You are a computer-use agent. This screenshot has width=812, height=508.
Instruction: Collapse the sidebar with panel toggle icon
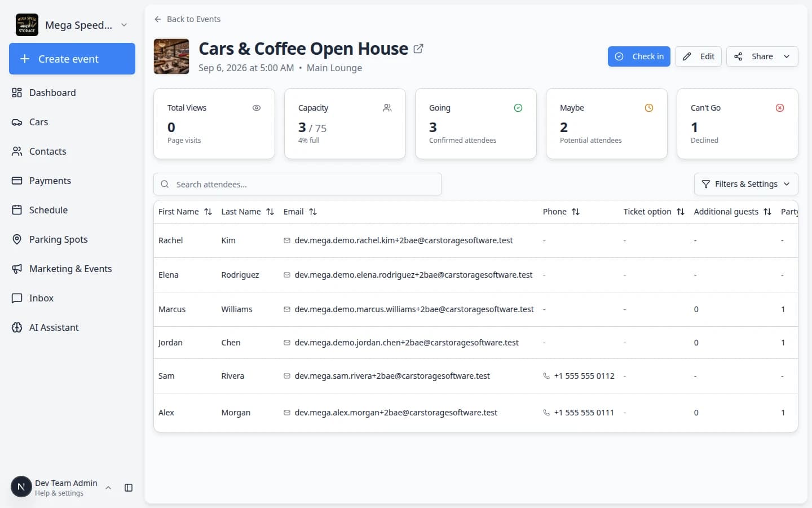tap(129, 488)
